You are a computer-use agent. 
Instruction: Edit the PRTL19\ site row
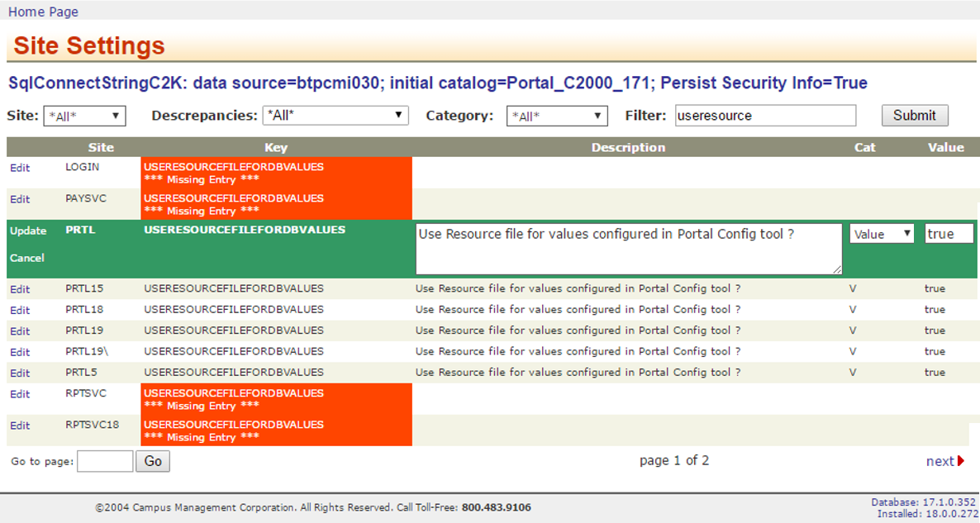(20, 352)
